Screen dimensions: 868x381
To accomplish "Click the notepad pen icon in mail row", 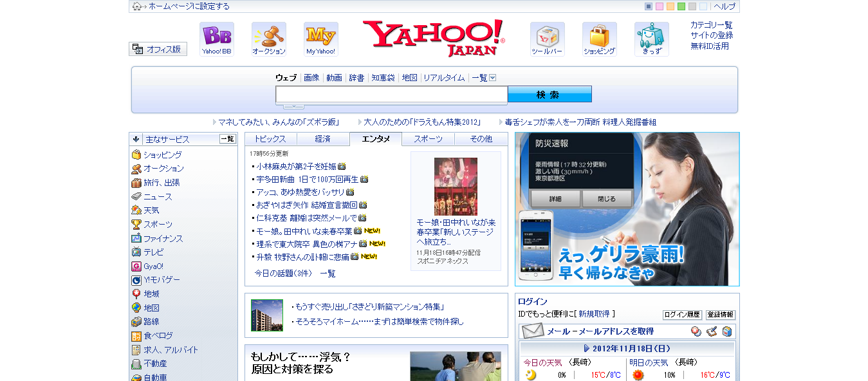I will coord(712,331).
